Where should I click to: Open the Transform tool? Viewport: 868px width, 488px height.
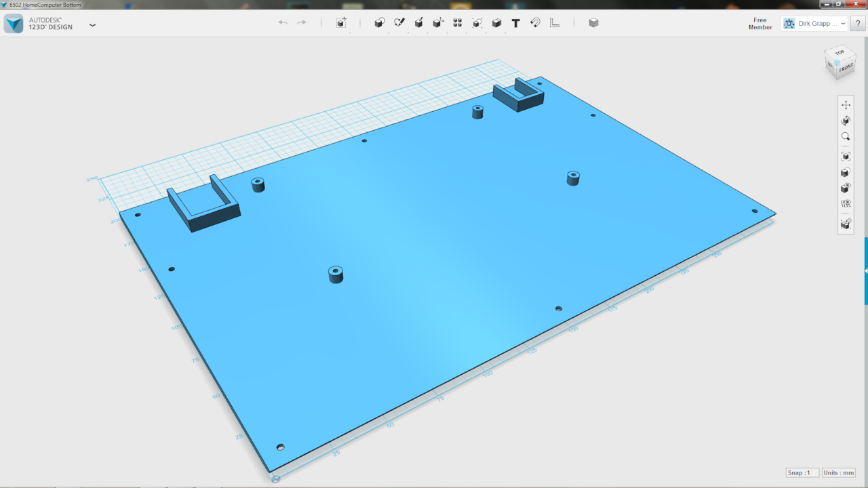[341, 23]
